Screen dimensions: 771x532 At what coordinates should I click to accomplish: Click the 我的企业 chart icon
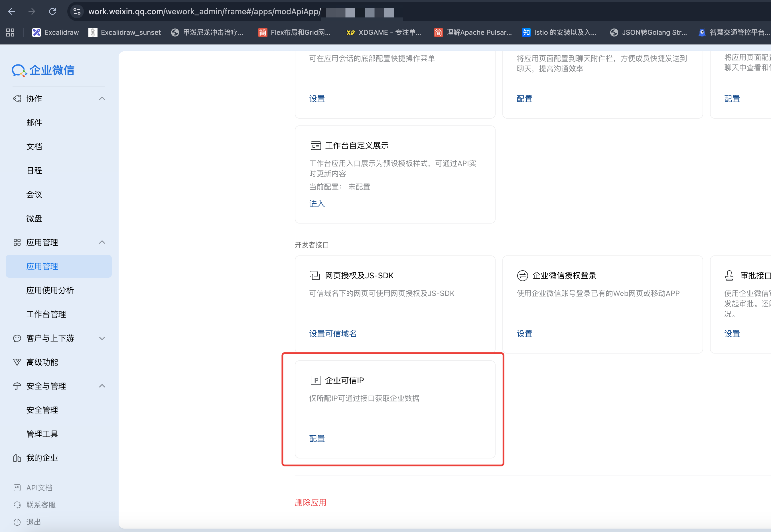coord(17,458)
